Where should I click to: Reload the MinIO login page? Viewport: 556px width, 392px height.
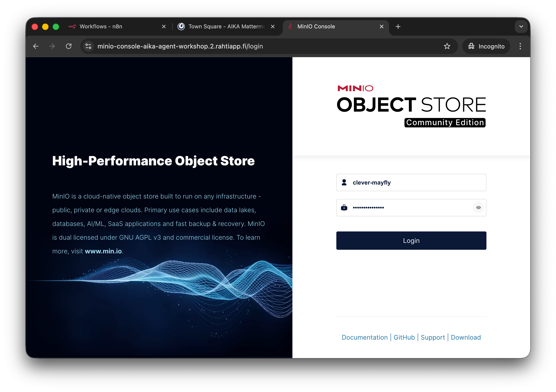pos(69,46)
